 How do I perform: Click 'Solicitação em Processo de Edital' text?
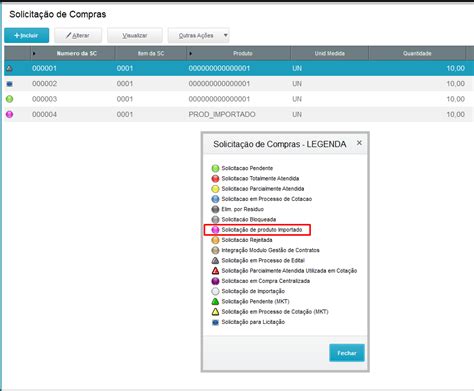point(263,261)
